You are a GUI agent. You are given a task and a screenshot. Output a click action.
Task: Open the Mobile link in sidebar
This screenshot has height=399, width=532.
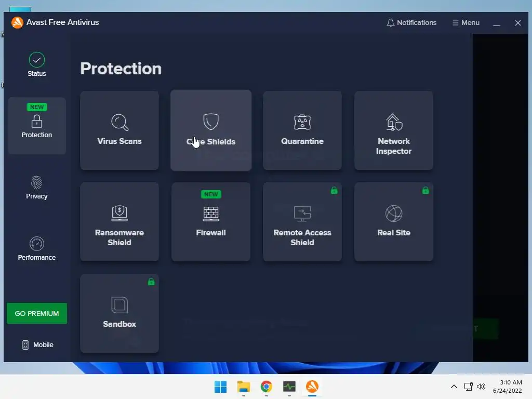37,345
